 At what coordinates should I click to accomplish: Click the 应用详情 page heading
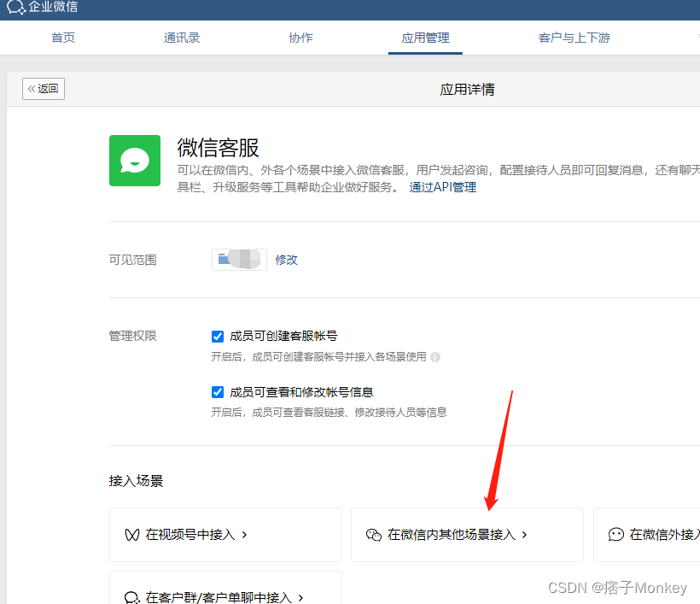467,90
